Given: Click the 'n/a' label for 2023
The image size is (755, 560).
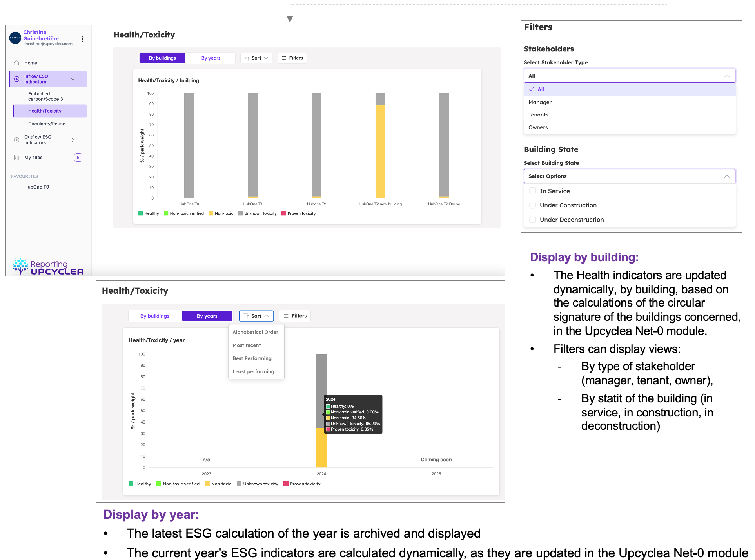Looking at the screenshot, I should tap(206, 460).
